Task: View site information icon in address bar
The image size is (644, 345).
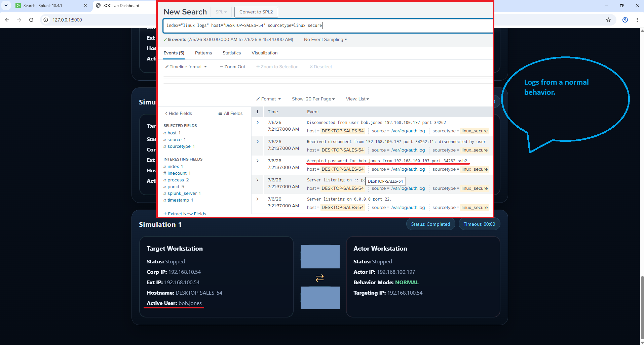Action: 46,20
